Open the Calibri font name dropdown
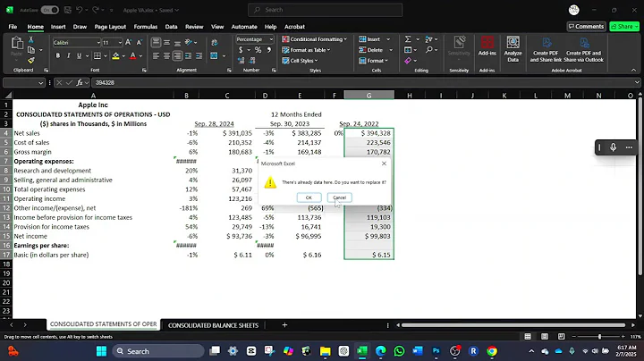Screen dimensions: 644x361 [98, 42]
